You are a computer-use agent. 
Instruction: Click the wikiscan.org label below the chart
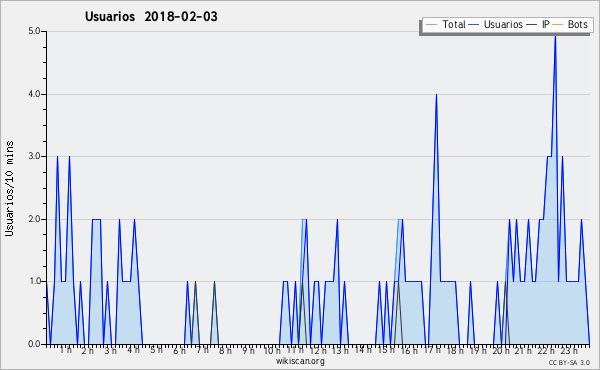(x=300, y=361)
